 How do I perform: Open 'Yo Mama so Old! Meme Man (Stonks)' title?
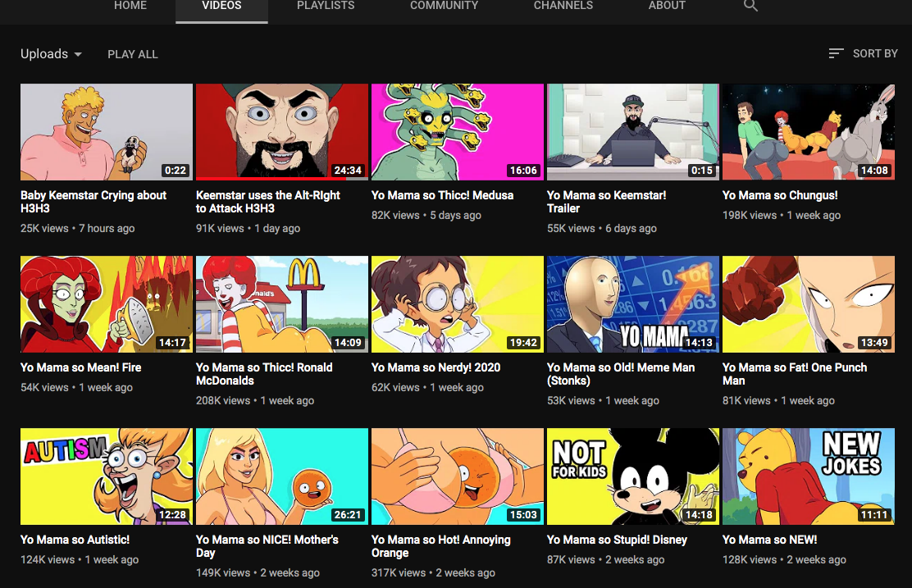coord(621,374)
